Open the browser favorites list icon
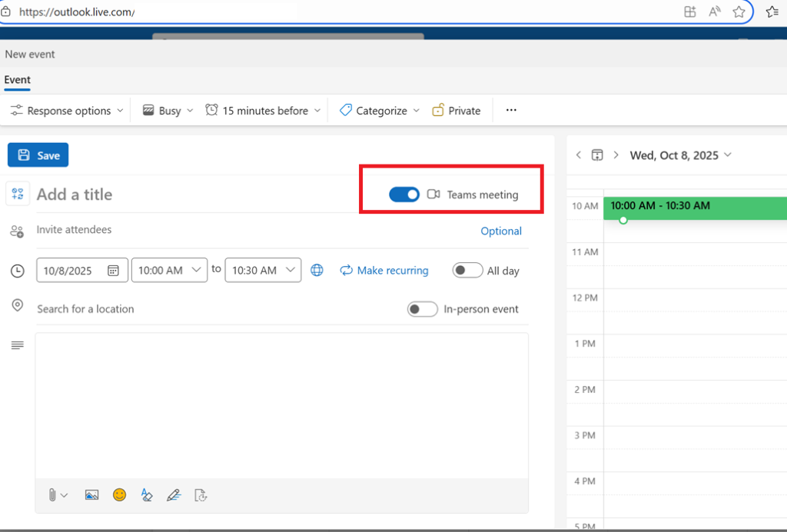Image resolution: width=787 pixels, height=532 pixels. pos(772,12)
